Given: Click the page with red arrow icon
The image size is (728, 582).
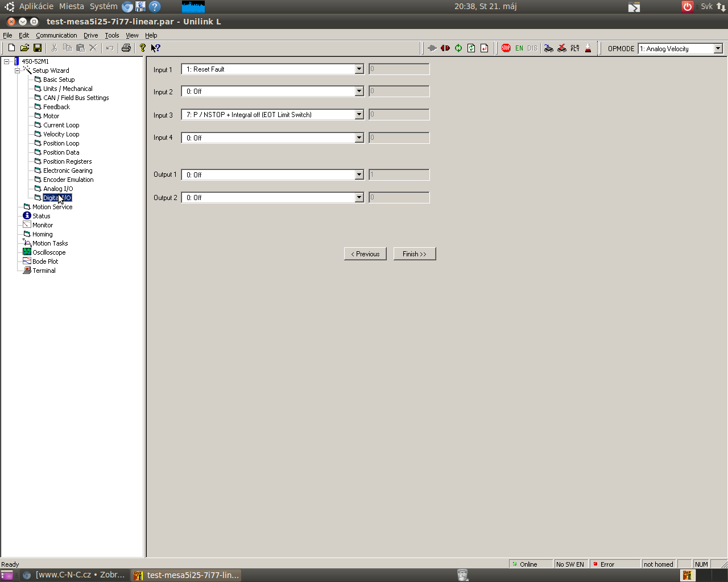Looking at the screenshot, I should click(485, 48).
